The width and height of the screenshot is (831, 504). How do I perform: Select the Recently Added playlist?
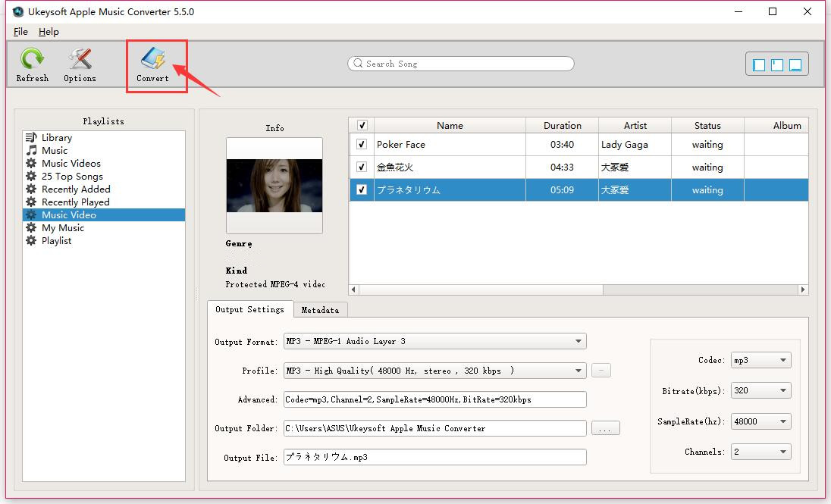(104, 189)
